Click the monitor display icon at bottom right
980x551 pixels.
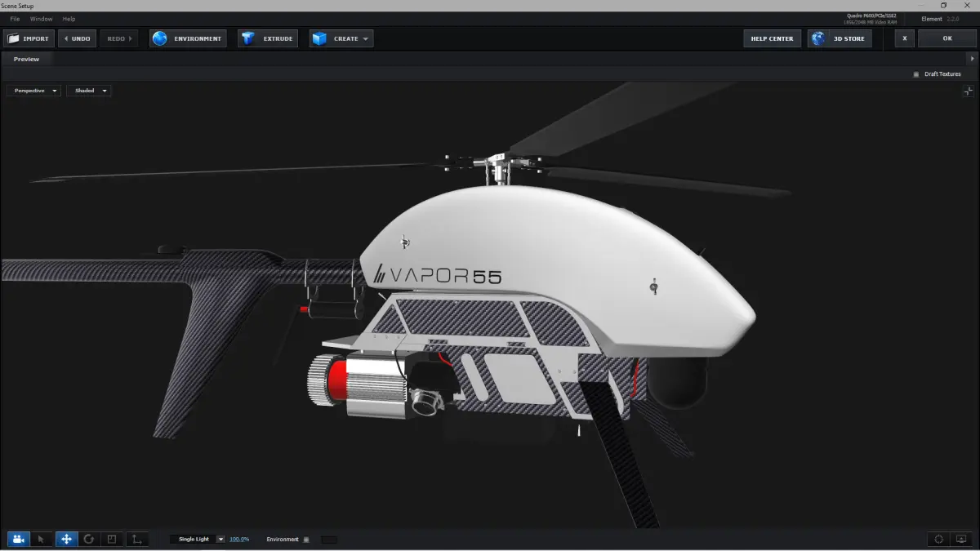[960, 539]
